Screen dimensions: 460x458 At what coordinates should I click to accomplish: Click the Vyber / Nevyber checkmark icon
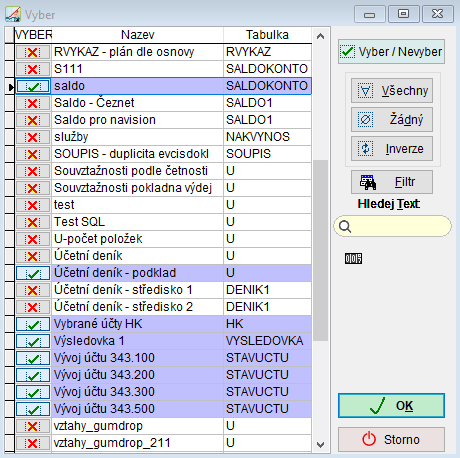tap(347, 52)
